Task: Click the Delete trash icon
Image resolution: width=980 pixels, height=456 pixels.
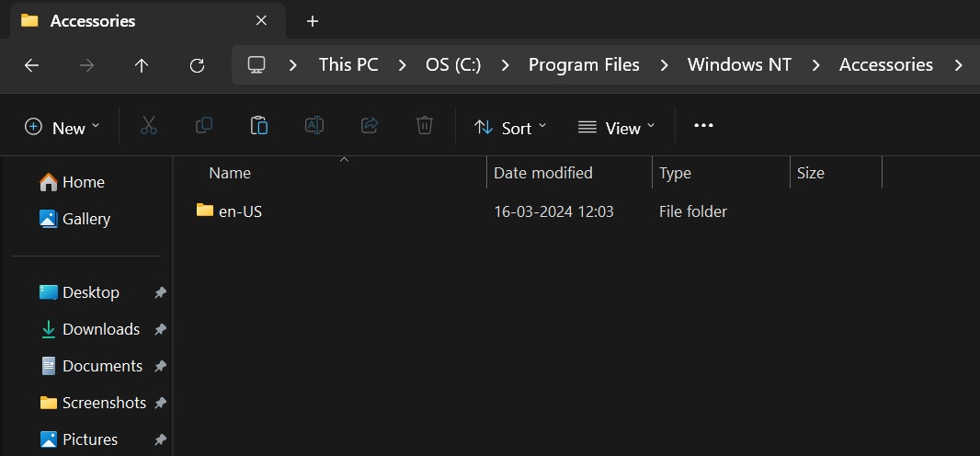Action: pyautogui.click(x=424, y=126)
